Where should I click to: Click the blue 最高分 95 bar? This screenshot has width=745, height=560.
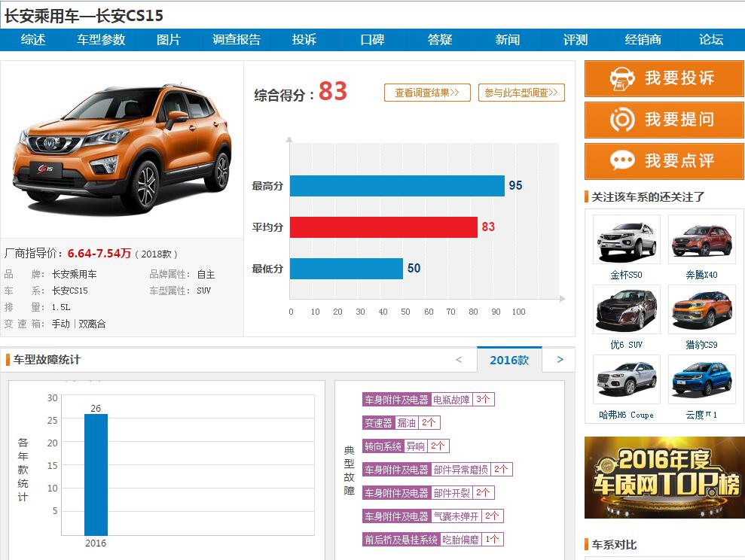point(397,186)
